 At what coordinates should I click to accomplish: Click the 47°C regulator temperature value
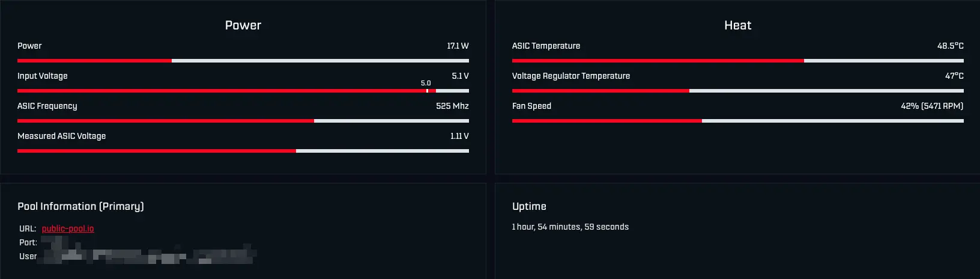(954, 76)
